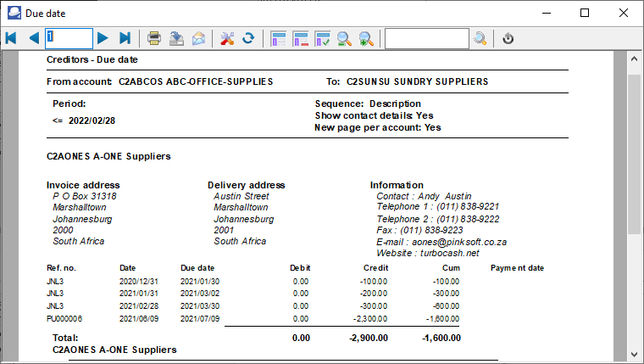Jump to the last page

click(125, 38)
